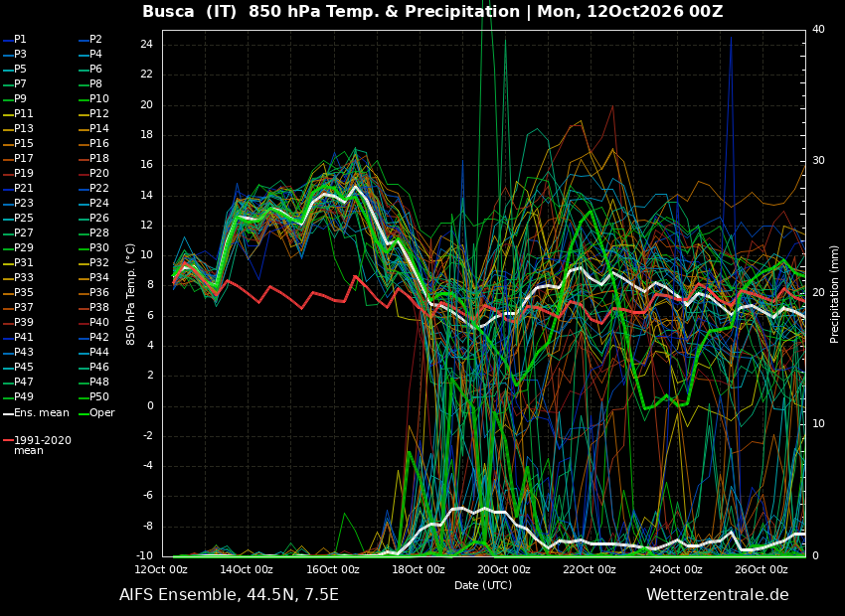Click the AIFS Ensemble coordinates caption
This screenshot has height=616, width=845.
229,595
